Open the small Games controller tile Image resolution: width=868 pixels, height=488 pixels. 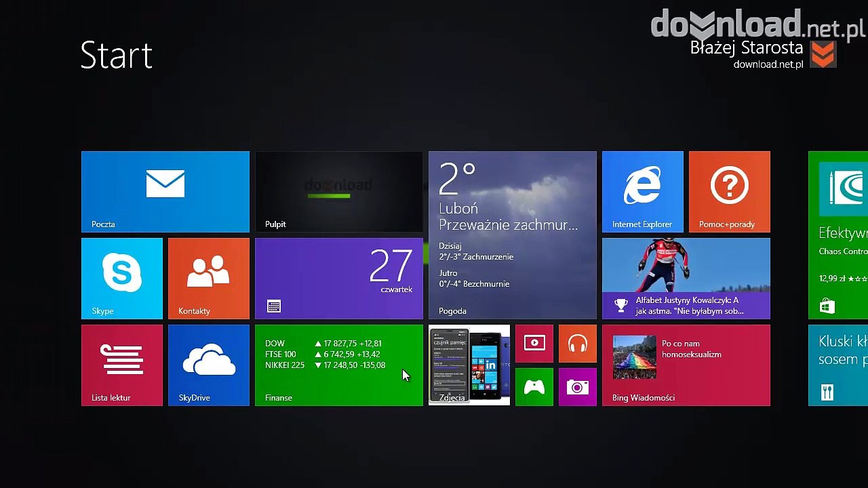pos(534,387)
